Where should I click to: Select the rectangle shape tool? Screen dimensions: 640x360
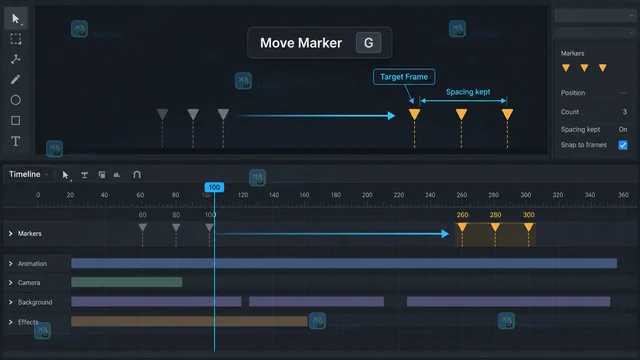coord(16,120)
